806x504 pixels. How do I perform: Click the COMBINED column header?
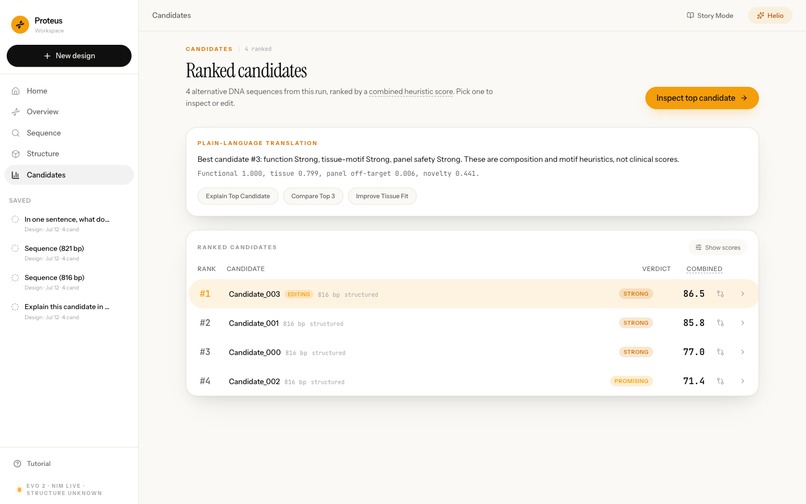click(x=704, y=269)
